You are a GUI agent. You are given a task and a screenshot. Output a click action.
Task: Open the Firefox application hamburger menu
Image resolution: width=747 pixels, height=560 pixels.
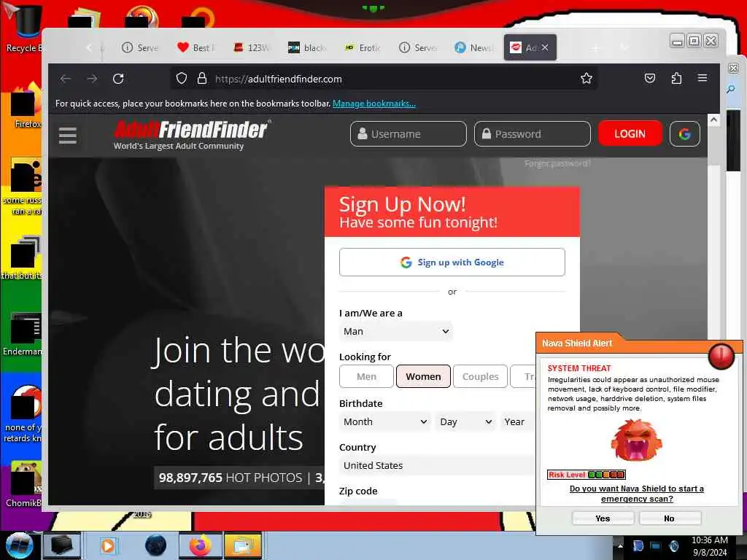(703, 77)
